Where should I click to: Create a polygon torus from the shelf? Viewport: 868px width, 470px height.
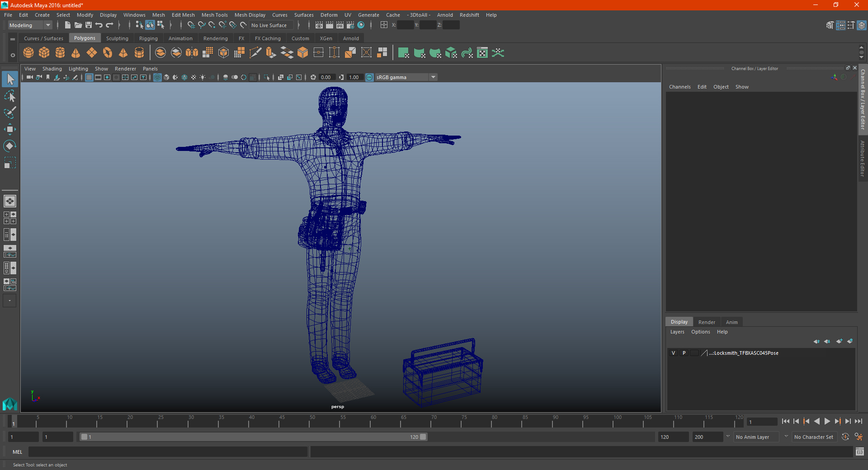tap(108, 53)
